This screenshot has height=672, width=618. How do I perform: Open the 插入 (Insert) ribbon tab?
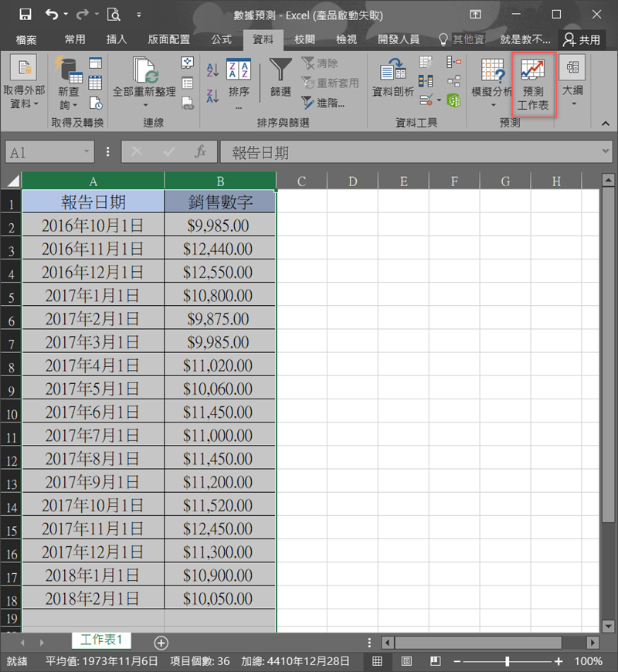click(117, 39)
